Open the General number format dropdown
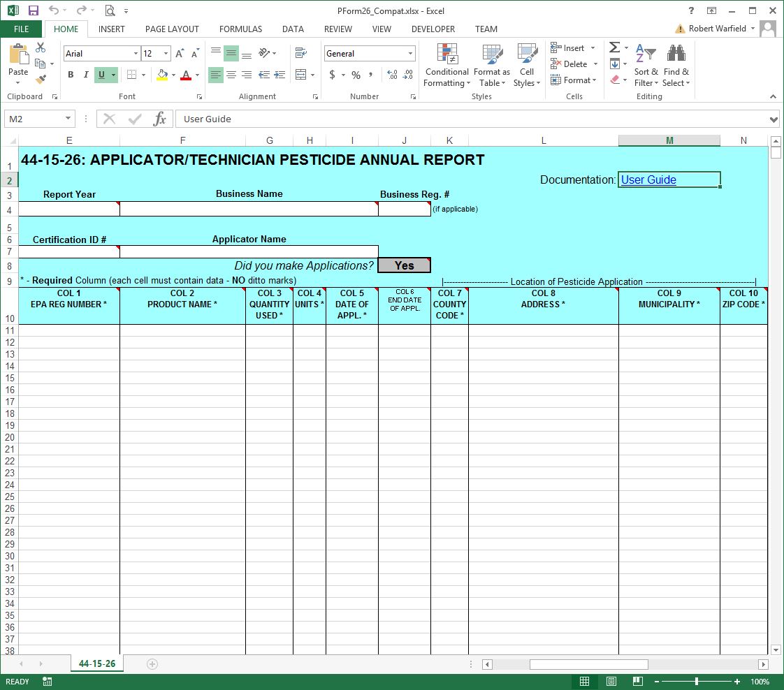Image resolution: width=784 pixels, height=690 pixels. (x=410, y=54)
